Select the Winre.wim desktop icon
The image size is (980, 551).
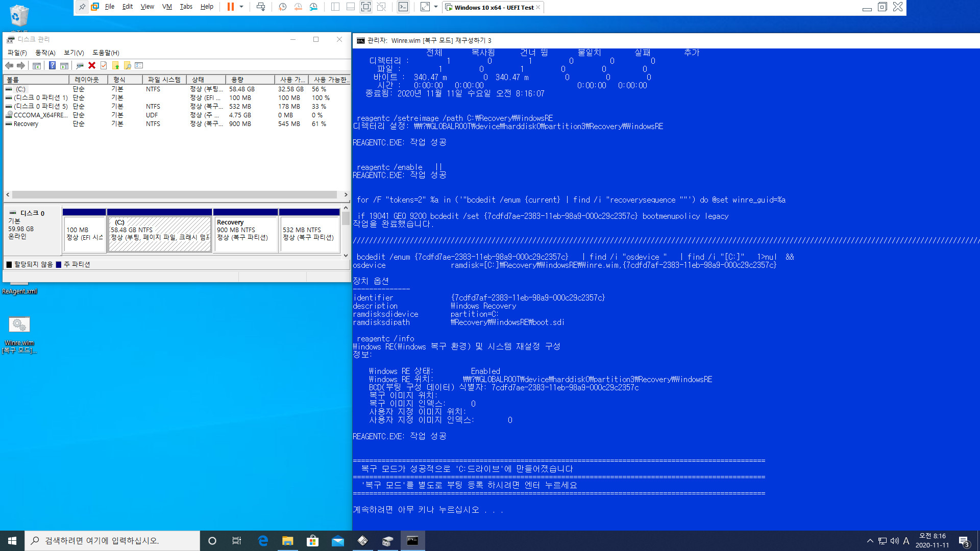19,334
